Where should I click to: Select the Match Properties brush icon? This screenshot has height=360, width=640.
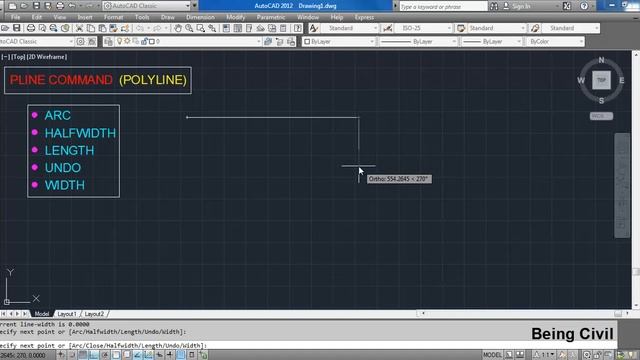coord(114,28)
